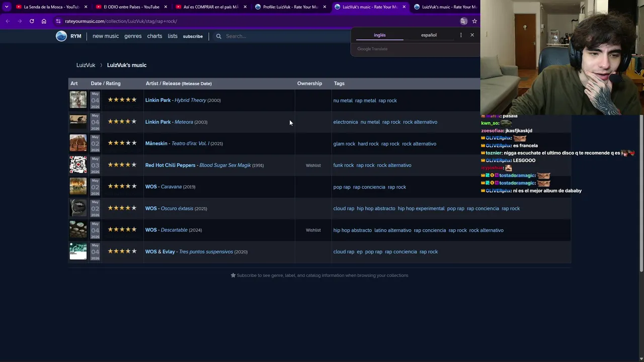
Task: Open the lists menu
Action: pyautogui.click(x=173, y=36)
